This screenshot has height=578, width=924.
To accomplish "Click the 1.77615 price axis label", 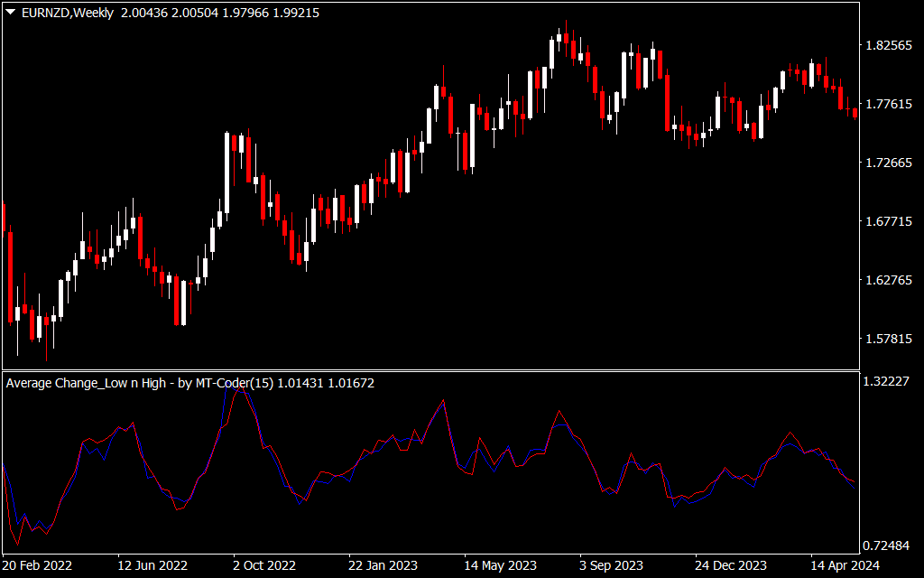I will 888,105.
